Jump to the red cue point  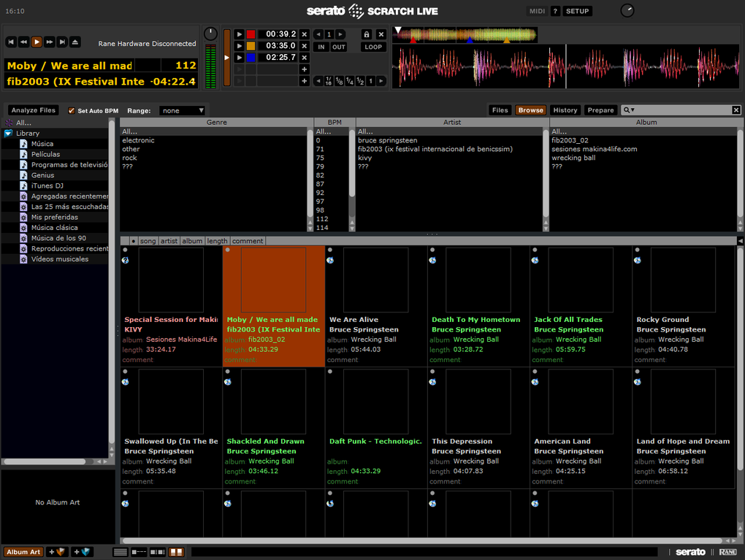click(x=239, y=34)
